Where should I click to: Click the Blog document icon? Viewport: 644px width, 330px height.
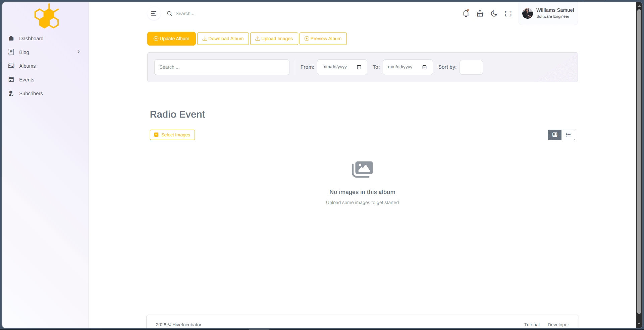(x=11, y=52)
